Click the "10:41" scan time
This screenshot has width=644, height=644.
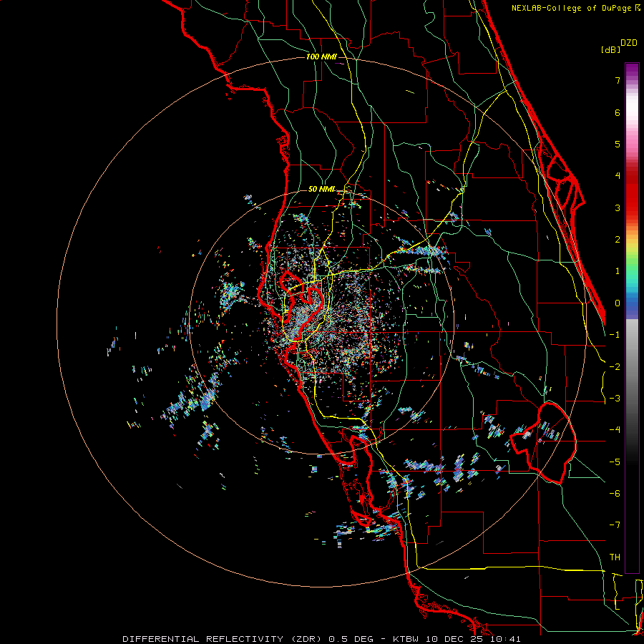pyautogui.click(x=506, y=639)
